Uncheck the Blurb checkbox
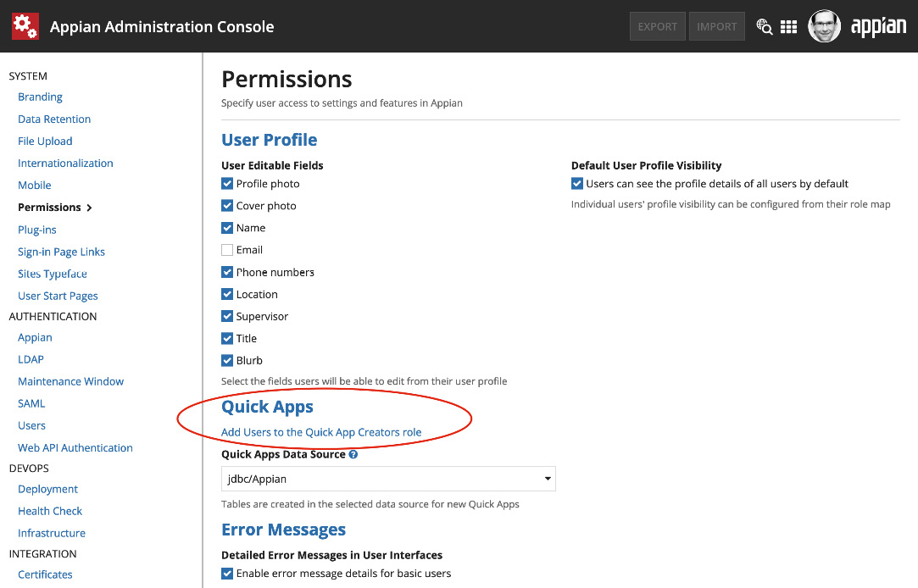918x588 pixels. pyautogui.click(x=227, y=360)
